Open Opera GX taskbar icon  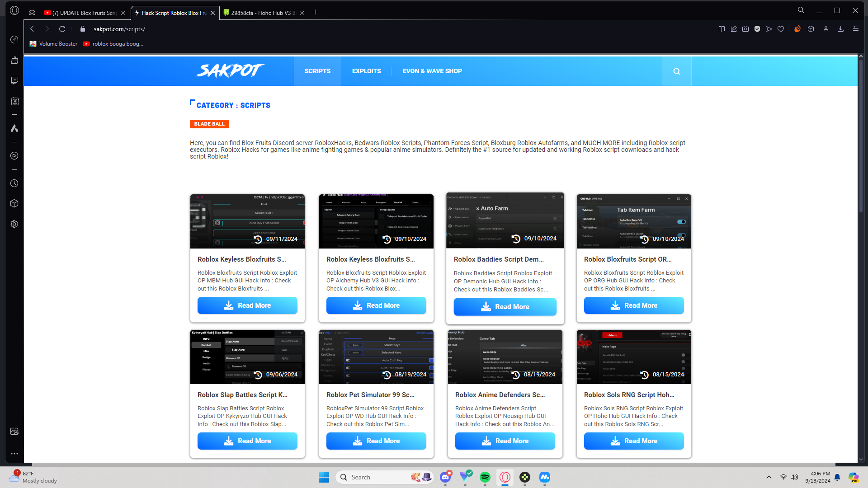tap(505, 477)
